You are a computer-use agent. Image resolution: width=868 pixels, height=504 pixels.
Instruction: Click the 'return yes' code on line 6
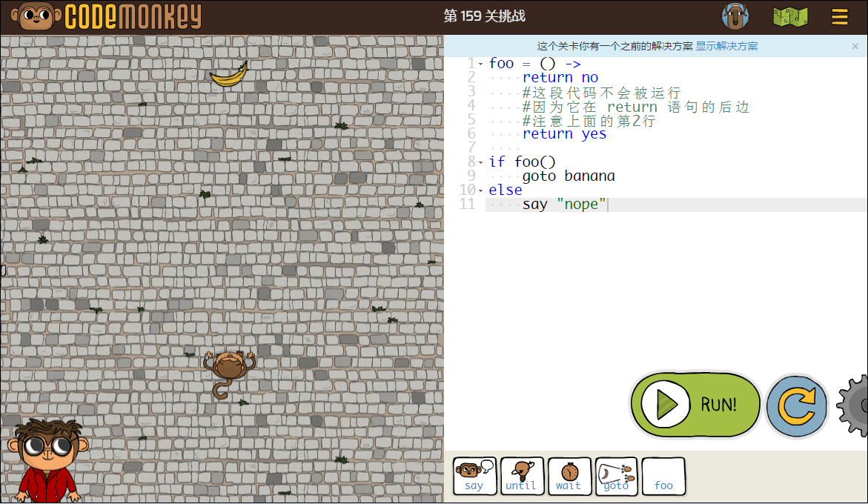pyautogui.click(x=564, y=134)
